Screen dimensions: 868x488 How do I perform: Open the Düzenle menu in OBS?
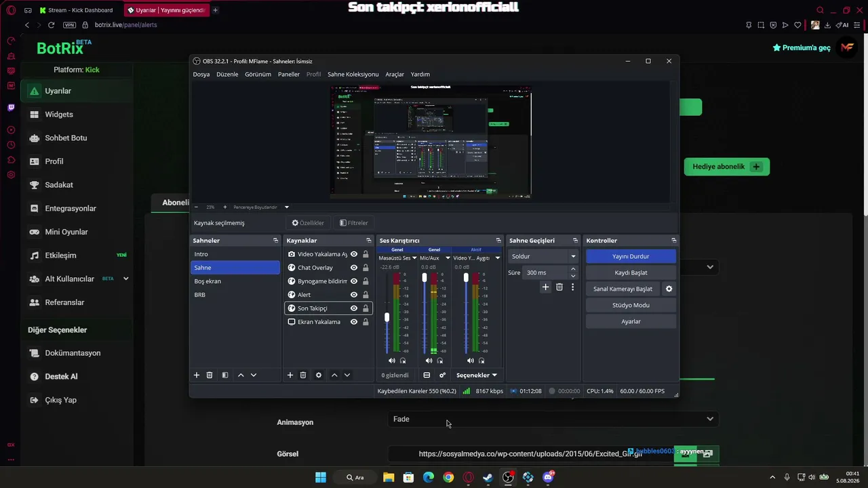tap(227, 75)
